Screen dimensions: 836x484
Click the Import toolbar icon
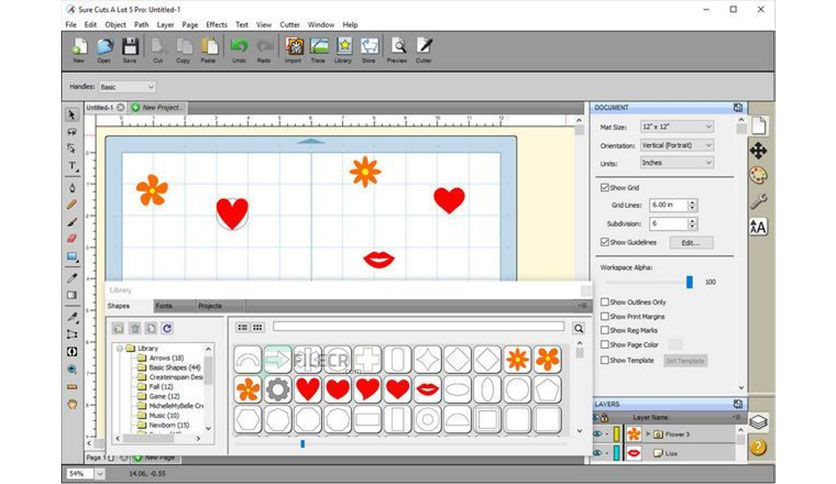(x=293, y=49)
